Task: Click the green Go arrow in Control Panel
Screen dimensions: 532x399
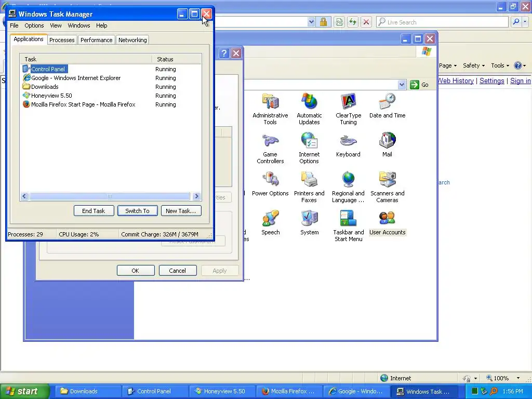Action: coord(414,85)
